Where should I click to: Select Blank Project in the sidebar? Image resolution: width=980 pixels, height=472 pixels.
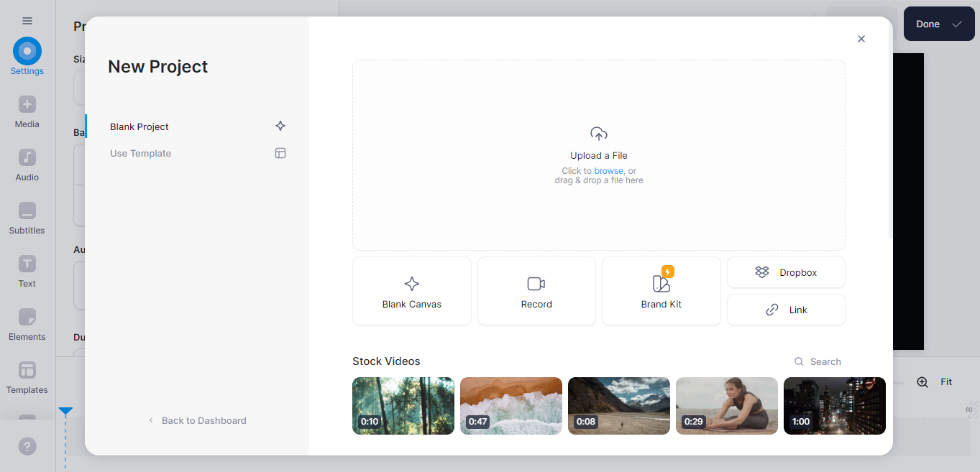tap(139, 126)
